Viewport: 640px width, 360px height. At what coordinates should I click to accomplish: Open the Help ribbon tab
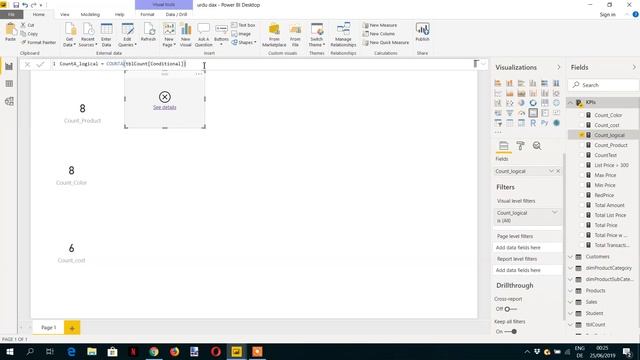(x=119, y=14)
